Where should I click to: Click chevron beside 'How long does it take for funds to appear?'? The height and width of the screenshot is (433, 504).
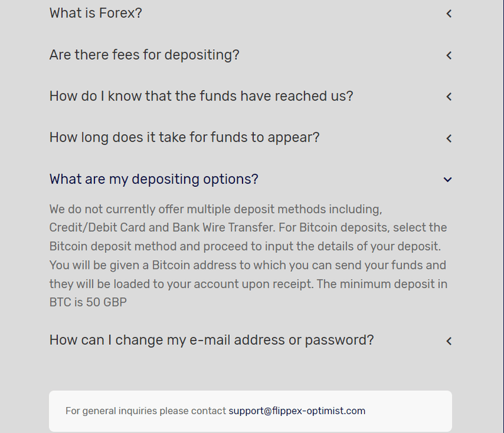pyautogui.click(x=449, y=138)
